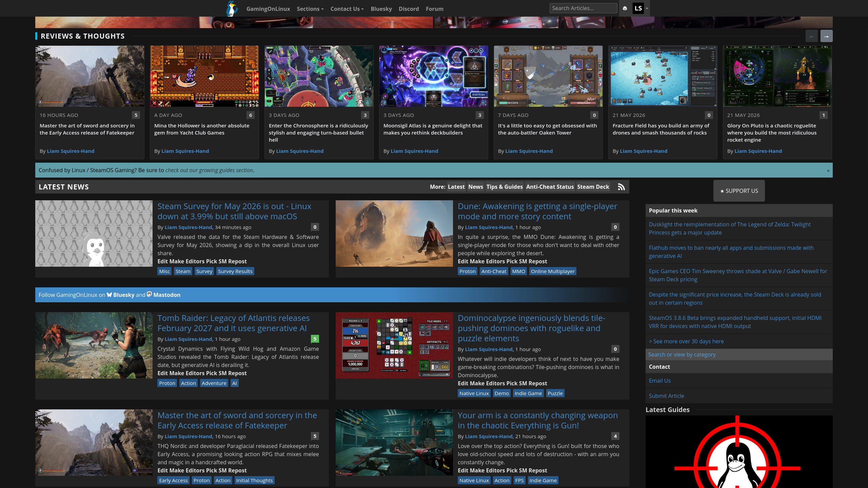Open the Contact Us dropdown menu
The height and width of the screenshot is (488, 868).
(x=347, y=9)
